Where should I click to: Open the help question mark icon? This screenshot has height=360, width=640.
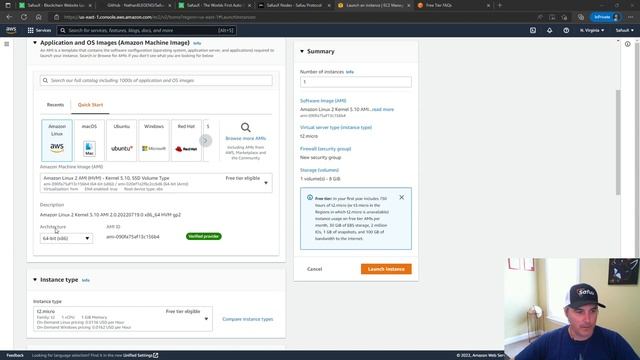click(x=566, y=30)
